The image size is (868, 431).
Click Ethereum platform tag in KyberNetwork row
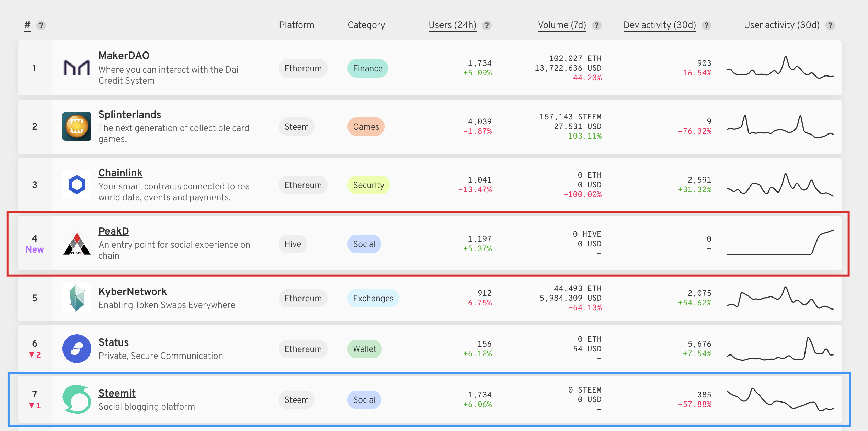tap(303, 298)
